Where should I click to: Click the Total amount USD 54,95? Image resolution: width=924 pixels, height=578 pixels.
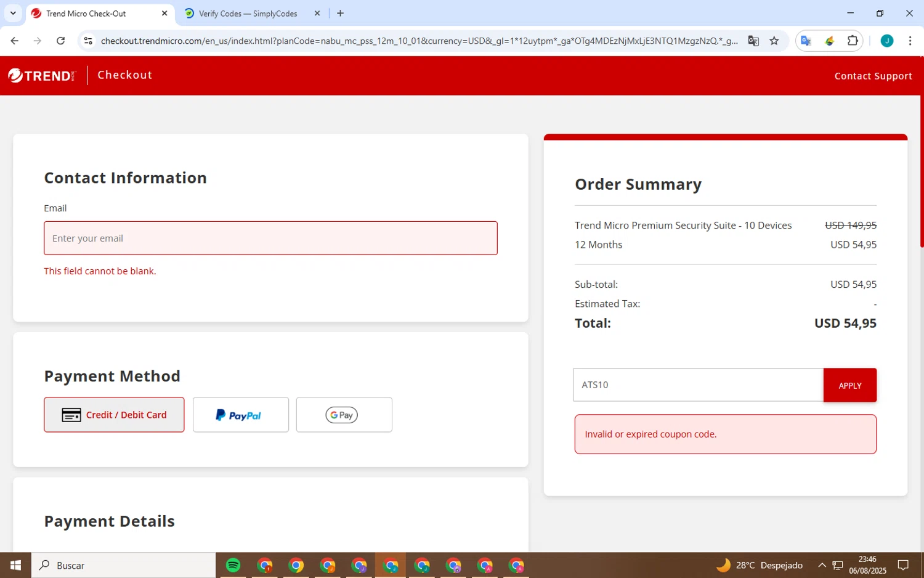click(x=845, y=323)
